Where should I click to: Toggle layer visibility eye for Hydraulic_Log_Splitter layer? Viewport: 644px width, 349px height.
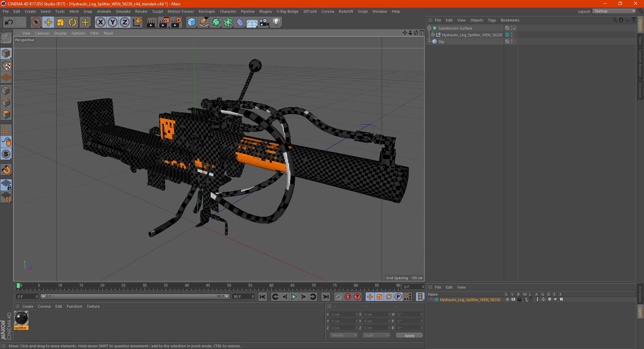513,299
